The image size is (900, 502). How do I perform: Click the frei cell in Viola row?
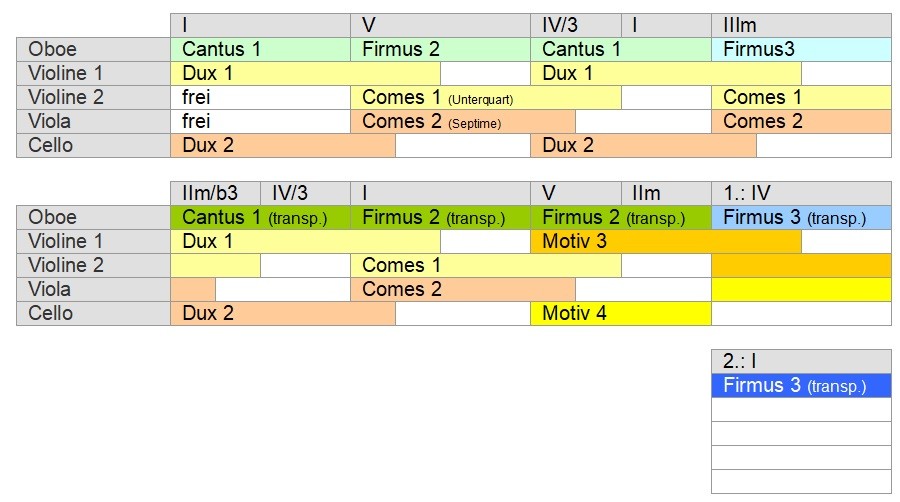pyautogui.click(x=260, y=121)
